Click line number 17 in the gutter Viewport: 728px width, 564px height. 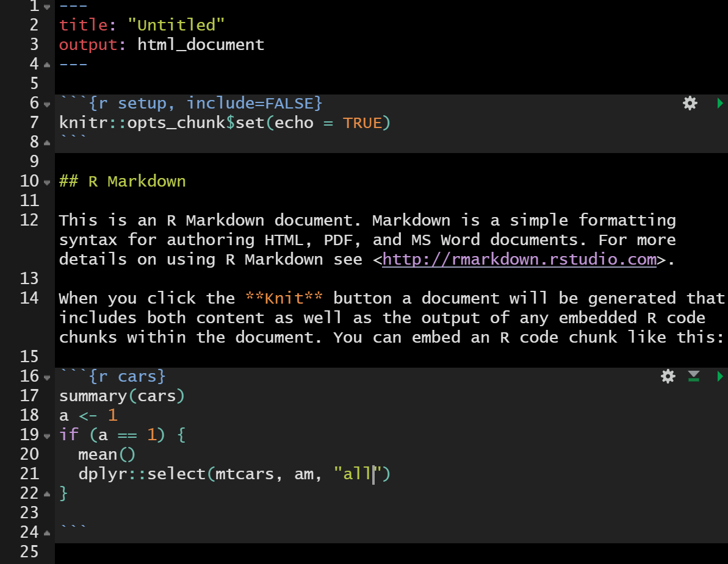click(29, 396)
